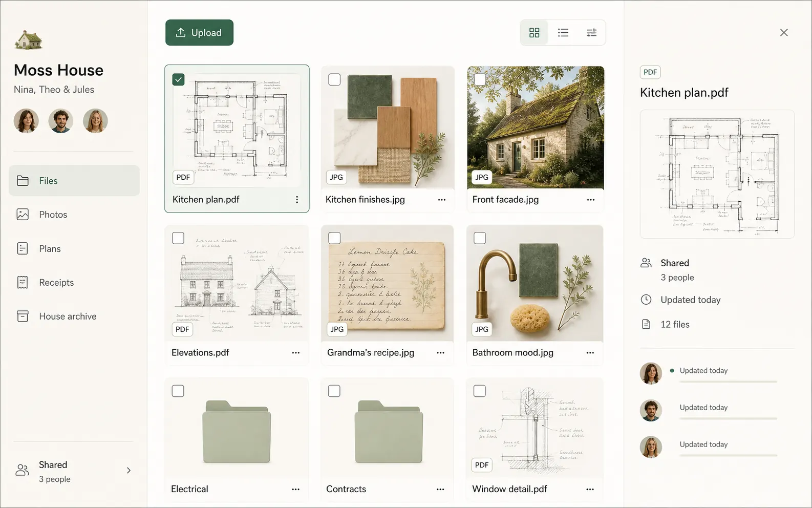
Task: Open more options for Kitchen plan.pdf
Action: [297, 200]
